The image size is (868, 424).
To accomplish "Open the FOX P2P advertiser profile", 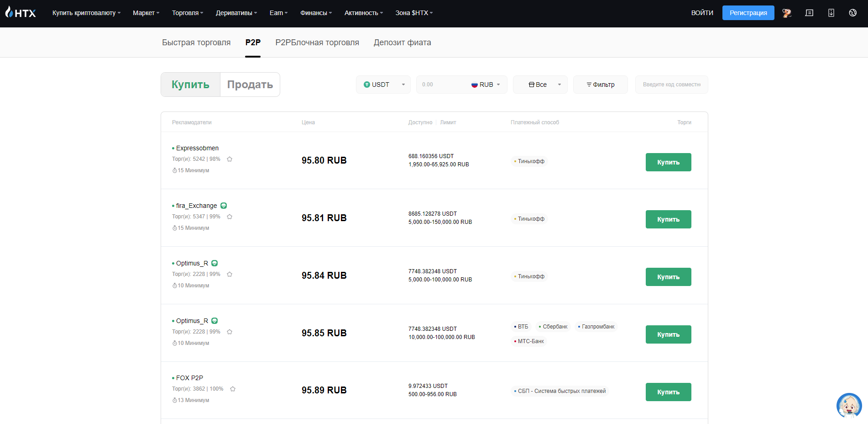I will pyautogui.click(x=189, y=378).
